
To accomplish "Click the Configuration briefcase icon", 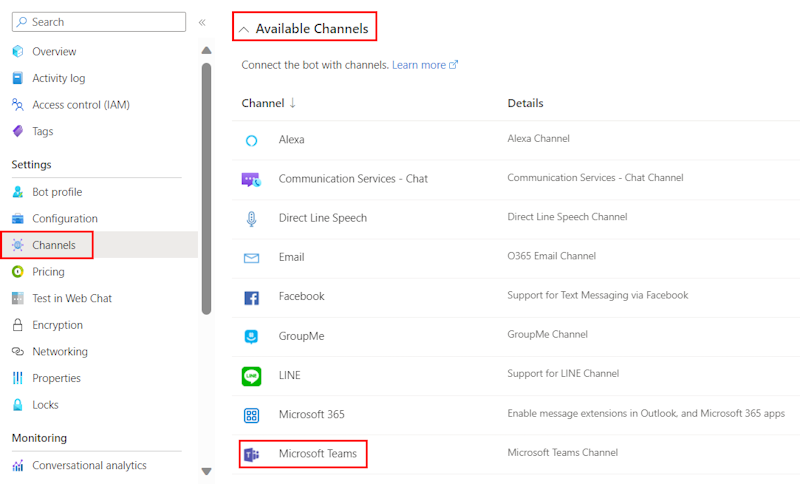I will tap(18, 218).
